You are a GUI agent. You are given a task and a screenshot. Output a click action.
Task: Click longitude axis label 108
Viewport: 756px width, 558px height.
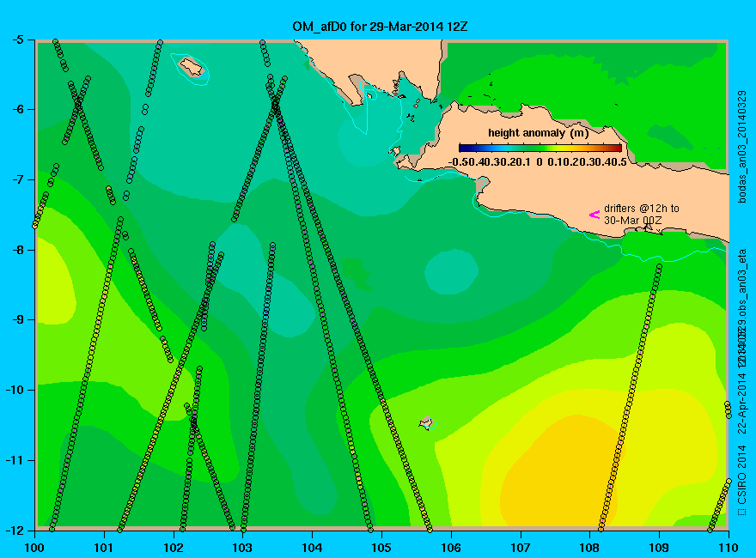(589, 548)
